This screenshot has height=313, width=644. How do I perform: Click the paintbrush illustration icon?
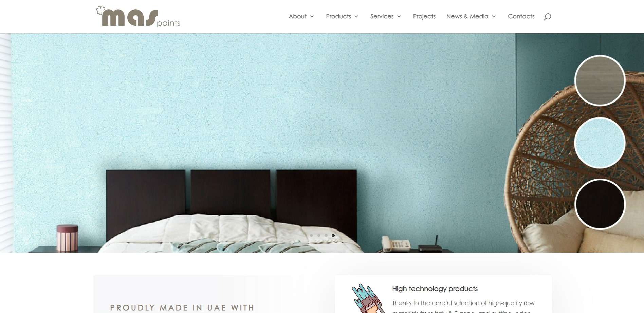point(368,298)
